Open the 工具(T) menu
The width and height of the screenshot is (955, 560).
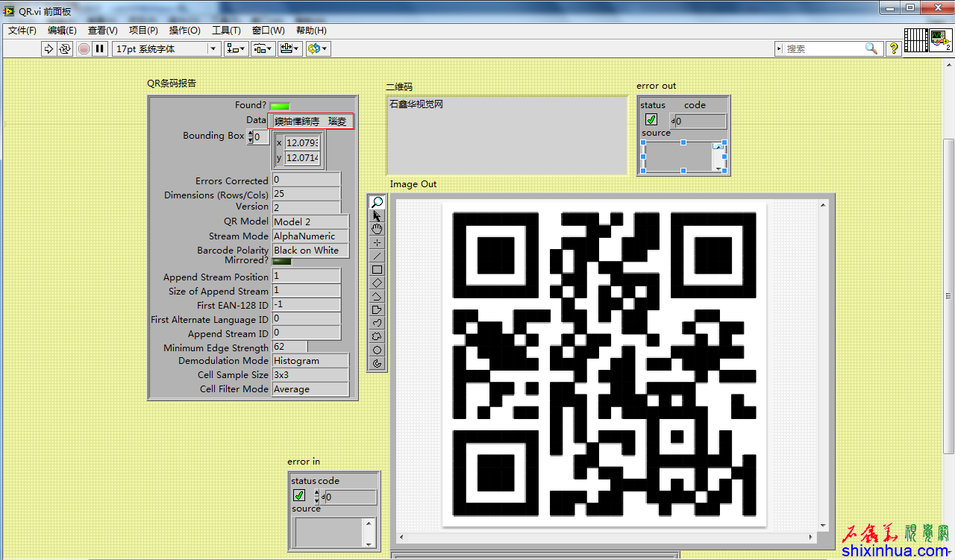(226, 31)
